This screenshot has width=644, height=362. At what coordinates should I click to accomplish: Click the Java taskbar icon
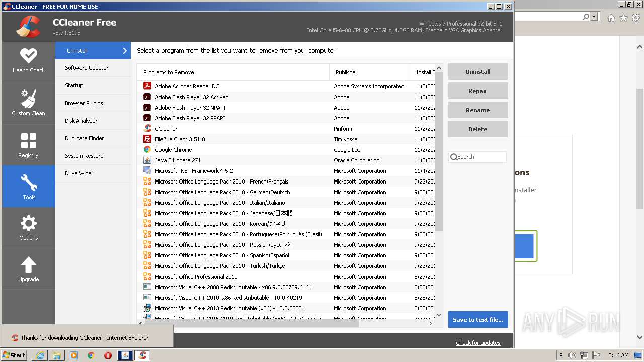[125, 355]
